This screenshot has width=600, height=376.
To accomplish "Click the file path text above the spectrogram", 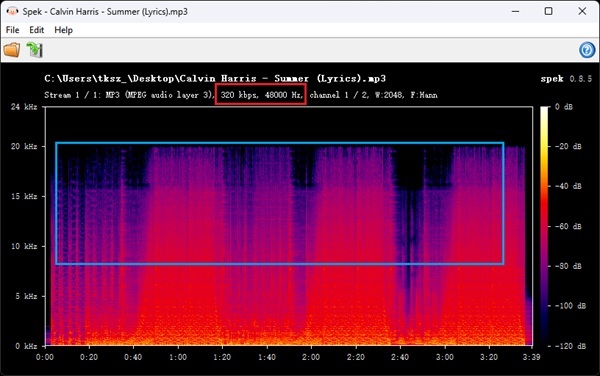I will point(215,78).
